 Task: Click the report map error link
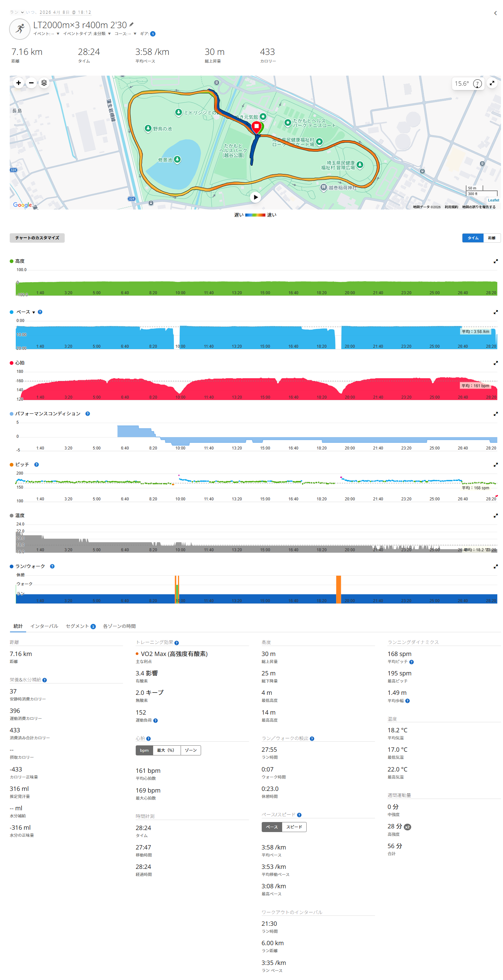[479, 207]
